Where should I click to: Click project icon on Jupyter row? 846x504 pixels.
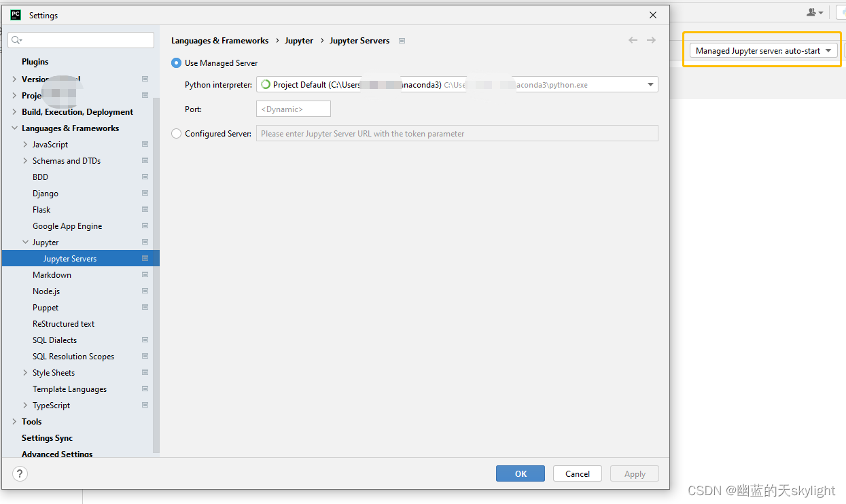pyautogui.click(x=145, y=242)
